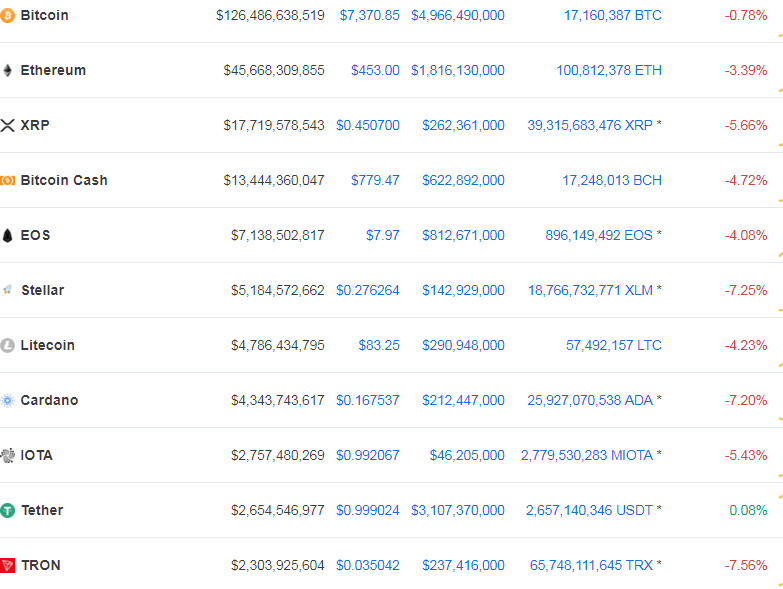Click the Bitcoin Cash logo icon
Screen dimensions: 783x589
click(x=7, y=180)
